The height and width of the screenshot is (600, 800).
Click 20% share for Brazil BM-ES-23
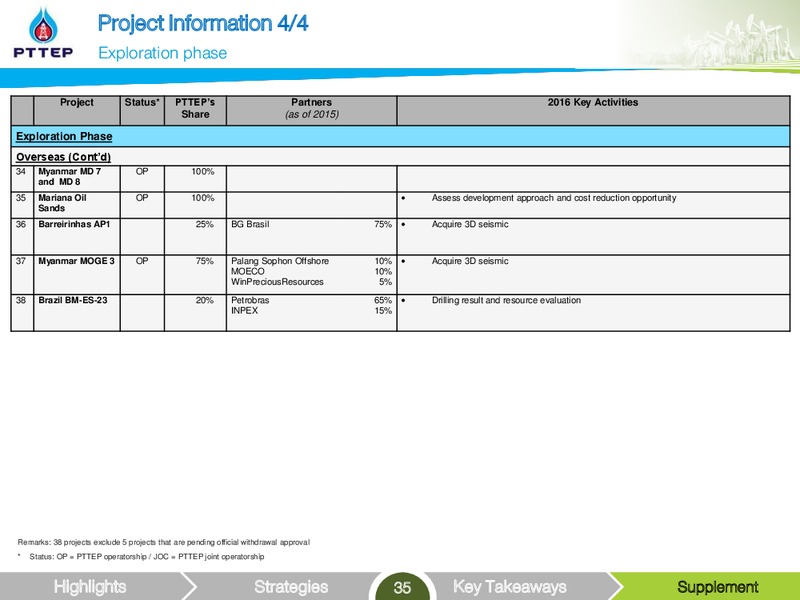pos(205,301)
